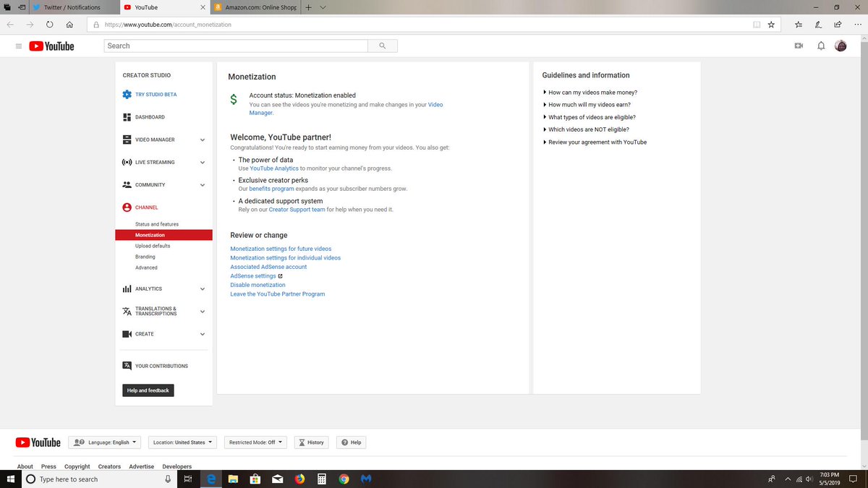Open the Creator Support team link
Screen dimensions: 868x488
[297, 210]
